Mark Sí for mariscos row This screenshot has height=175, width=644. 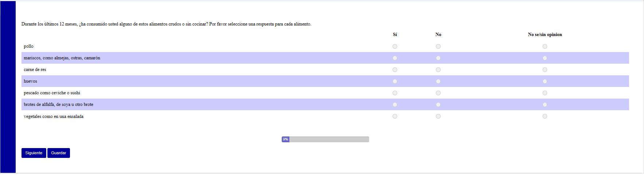pyautogui.click(x=395, y=58)
